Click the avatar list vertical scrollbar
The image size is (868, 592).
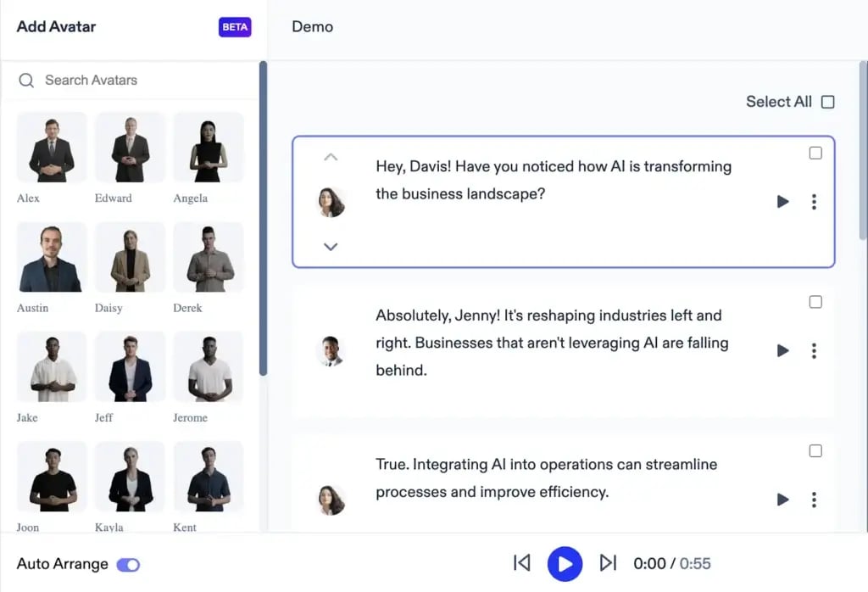[263, 221]
